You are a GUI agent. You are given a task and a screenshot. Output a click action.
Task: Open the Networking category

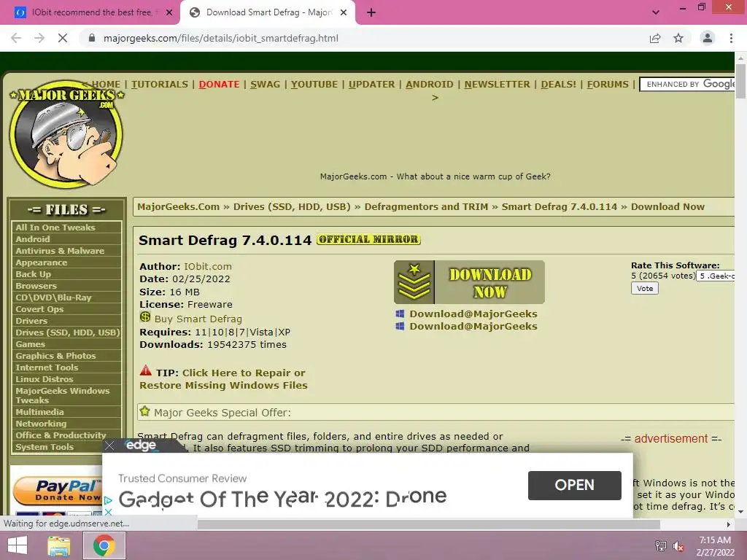point(66,424)
